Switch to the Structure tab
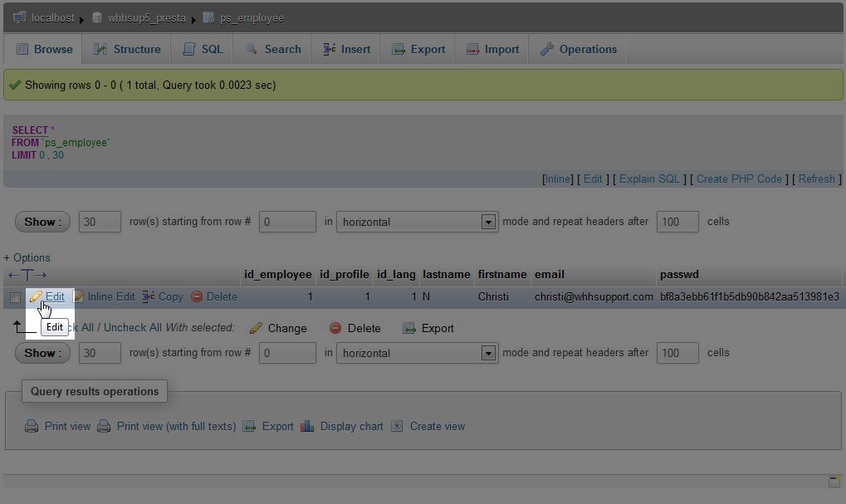The height and width of the screenshot is (504, 846). click(x=127, y=49)
